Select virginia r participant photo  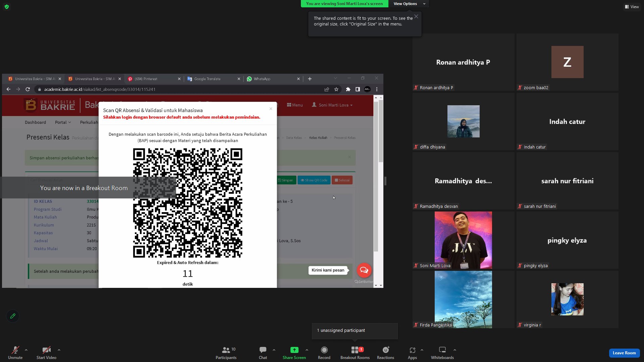click(567, 299)
